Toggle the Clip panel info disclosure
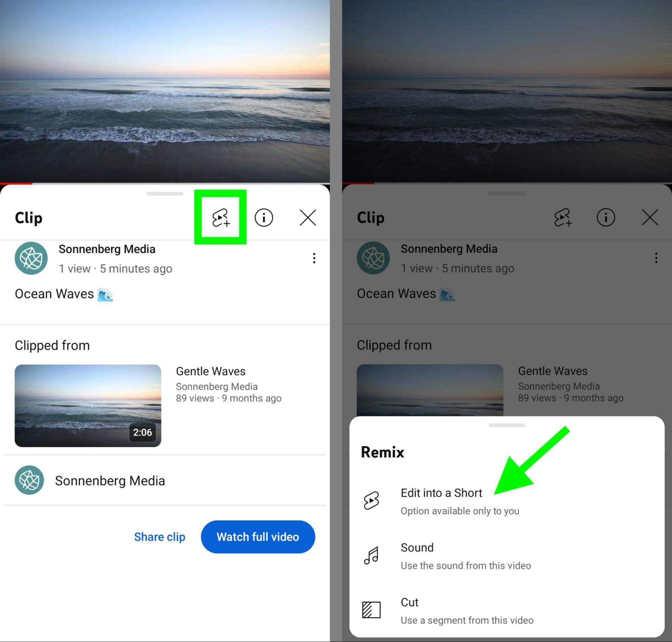This screenshot has height=642, width=672. (265, 218)
